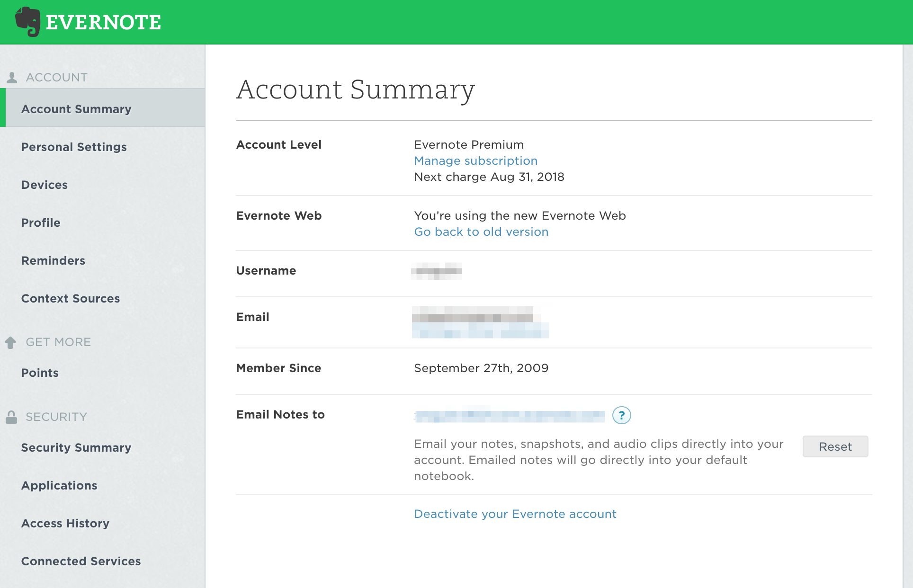
Task: Click the ACCOUNT section heading
Action: pyautogui.click(x=57, y=78)
